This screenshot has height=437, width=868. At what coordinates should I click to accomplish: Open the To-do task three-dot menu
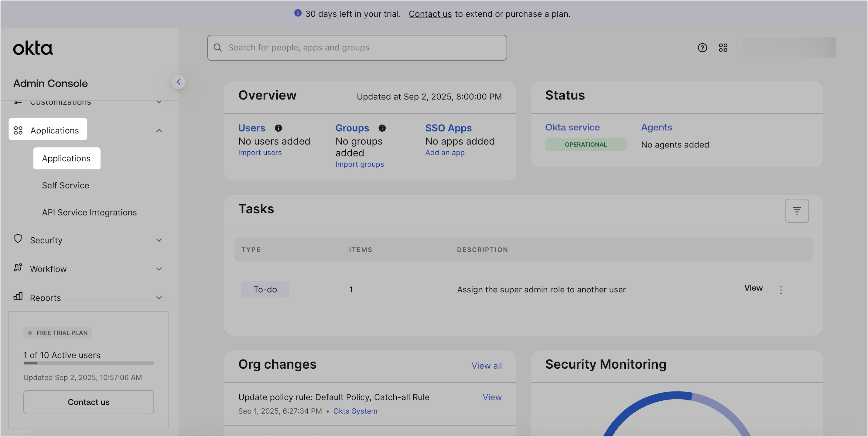pos(781,290)
